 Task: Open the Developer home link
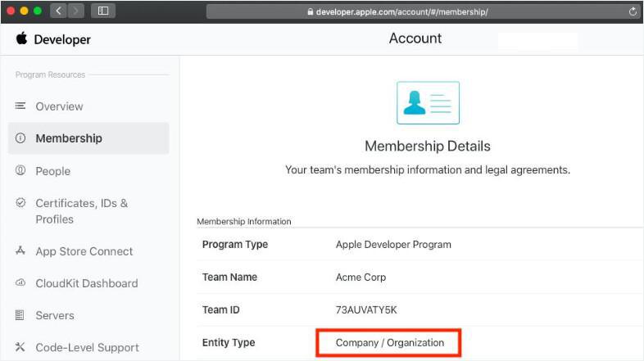coord(62,39)
